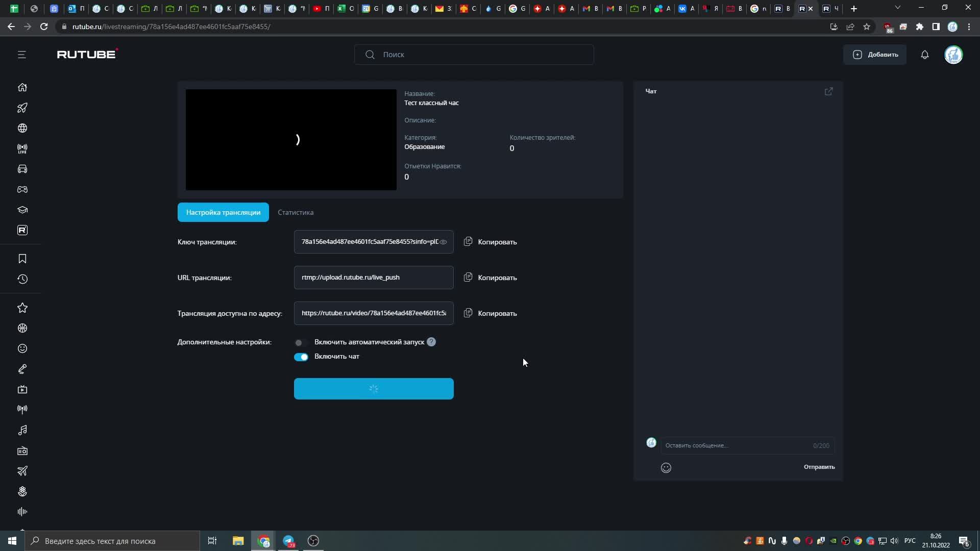Click the Добавить button

(874, 55)
